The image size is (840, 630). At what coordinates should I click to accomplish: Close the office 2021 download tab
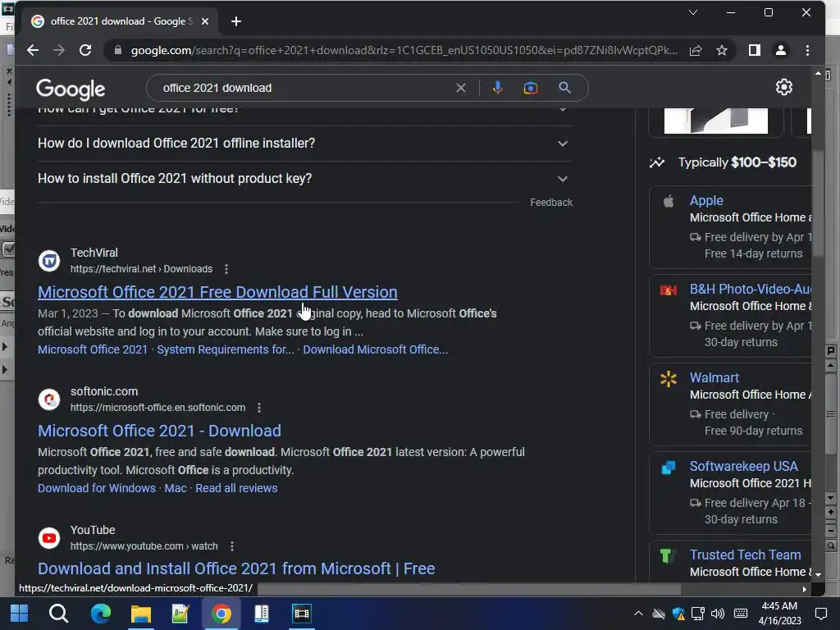[x=205, y=21]
